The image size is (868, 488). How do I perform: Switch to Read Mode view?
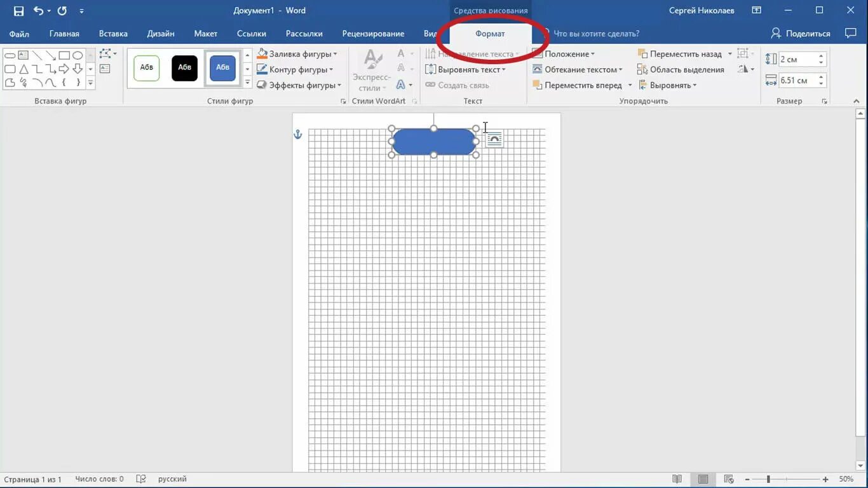click(x=677, y=479)
